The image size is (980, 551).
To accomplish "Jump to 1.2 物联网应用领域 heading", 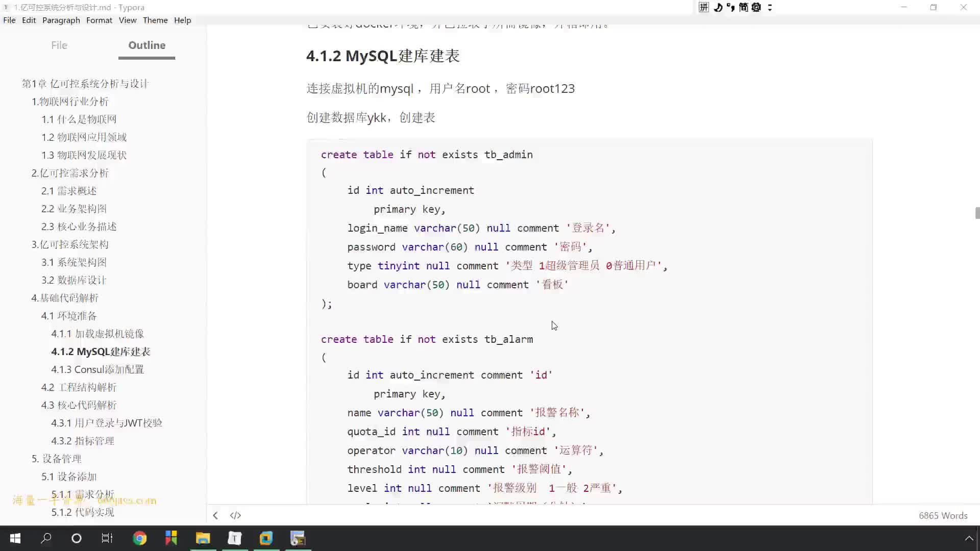I will point(84,137).
